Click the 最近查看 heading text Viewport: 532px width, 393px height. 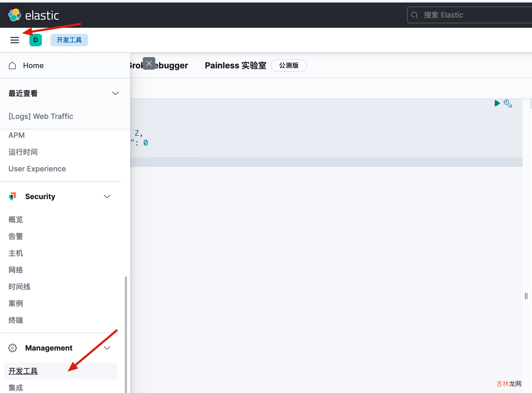(23, 93)
